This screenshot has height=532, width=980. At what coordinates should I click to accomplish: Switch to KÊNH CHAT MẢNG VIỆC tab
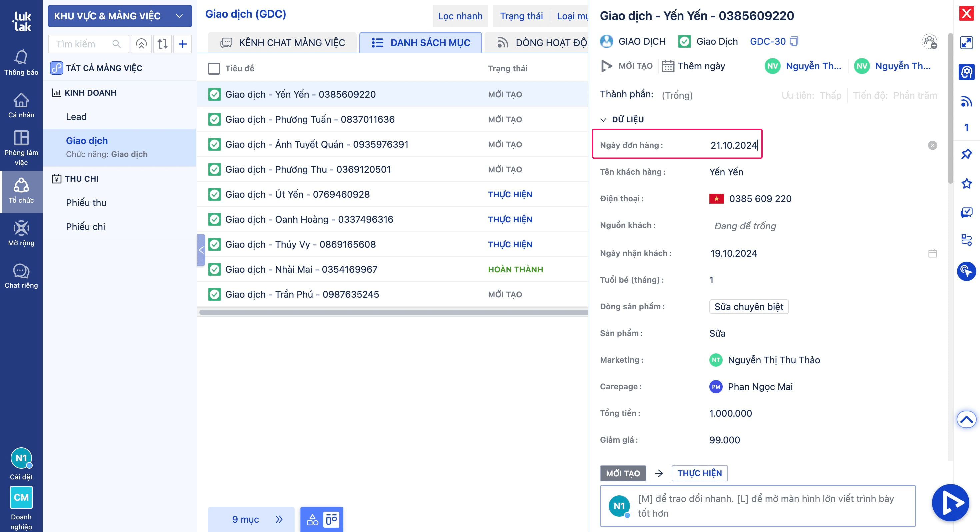tap(282, 43)
